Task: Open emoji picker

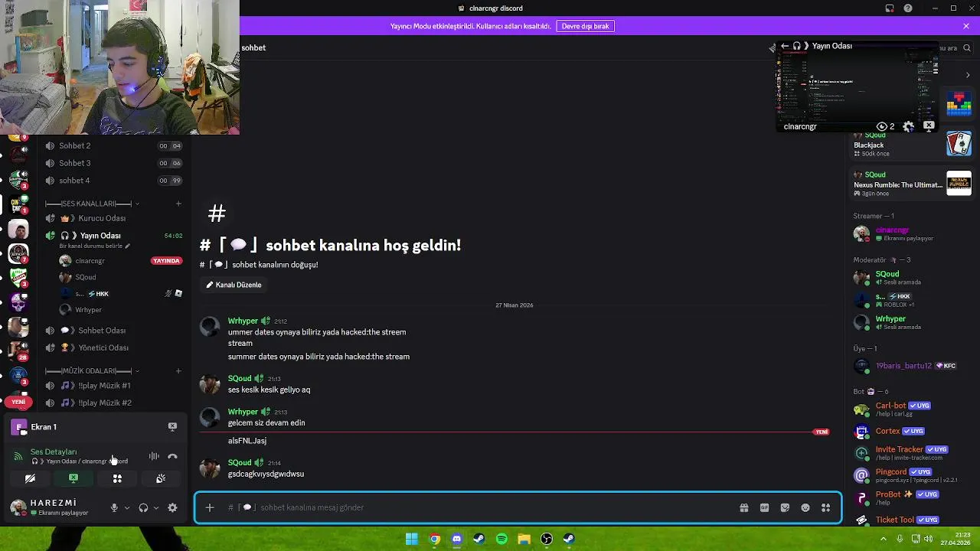Action: [805, 507]
